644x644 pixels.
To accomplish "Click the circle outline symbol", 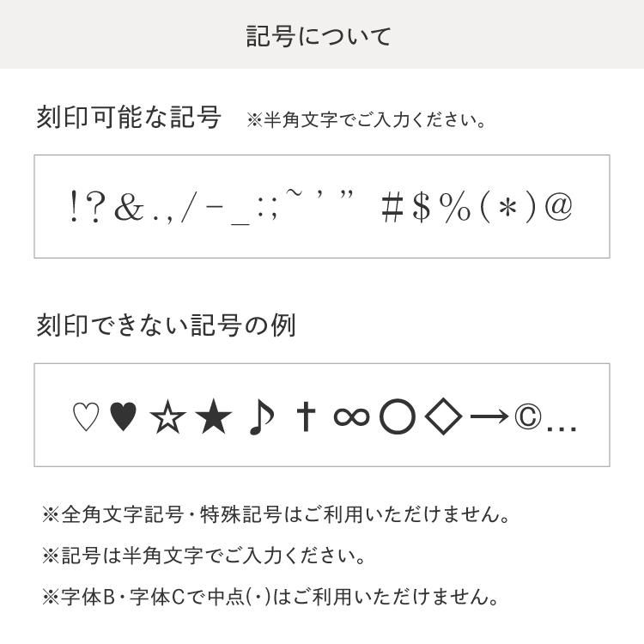I will (397, 418).
